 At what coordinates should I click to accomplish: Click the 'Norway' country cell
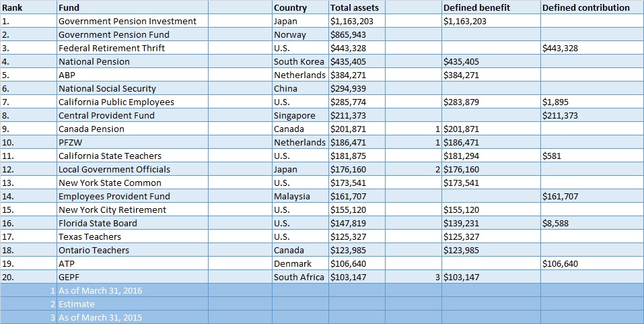tap(300, 34)
